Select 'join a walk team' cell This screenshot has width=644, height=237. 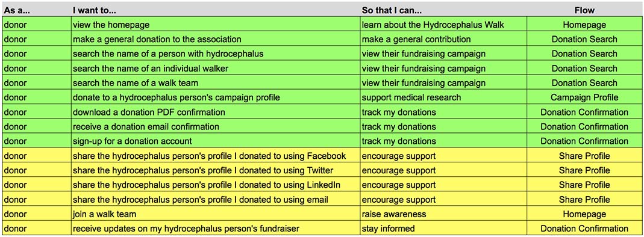pos(216,214)
